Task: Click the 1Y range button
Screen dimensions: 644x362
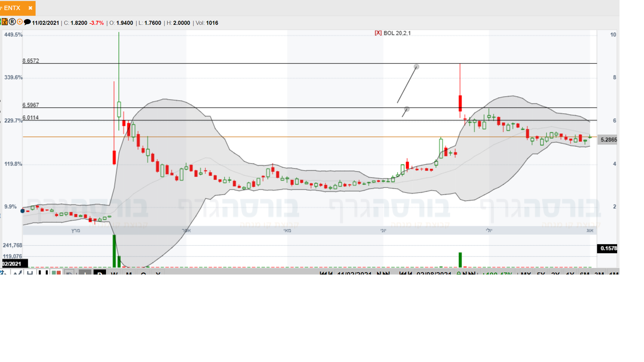Action: (570, 273)
